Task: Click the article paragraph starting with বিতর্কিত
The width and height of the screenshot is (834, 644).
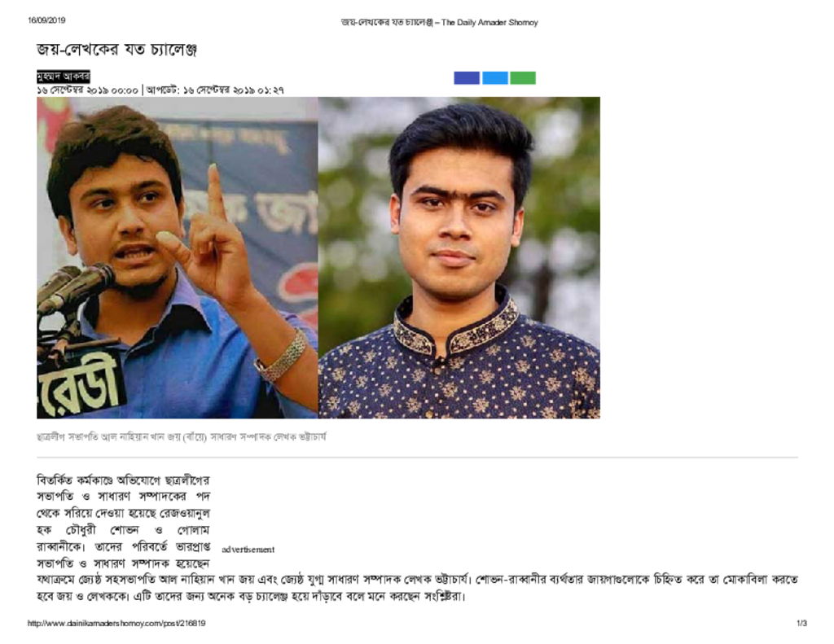Action: click(x=417, y=537)
